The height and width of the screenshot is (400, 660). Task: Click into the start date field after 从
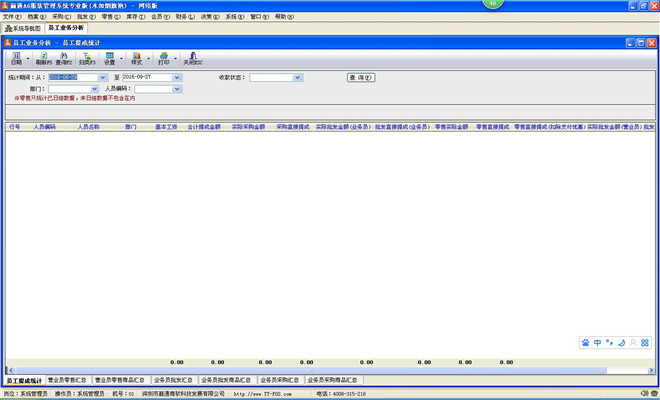[x=74, y=77]
